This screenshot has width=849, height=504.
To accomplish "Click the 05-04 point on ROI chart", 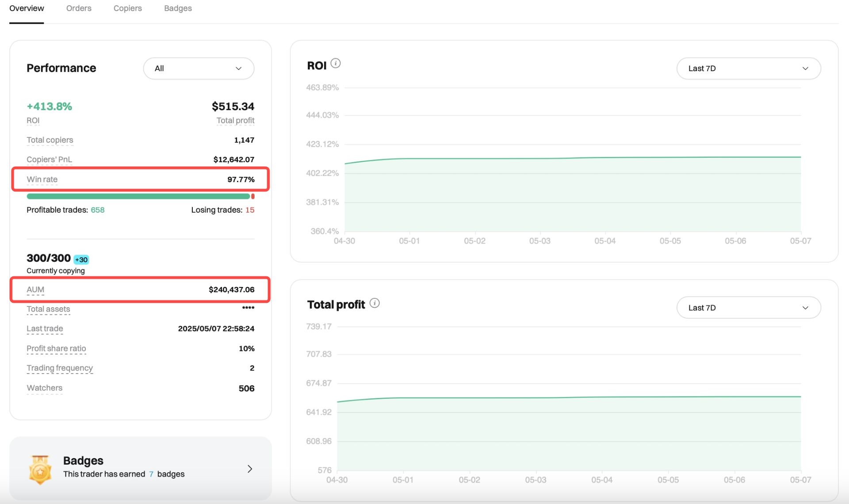I will 605,157.
